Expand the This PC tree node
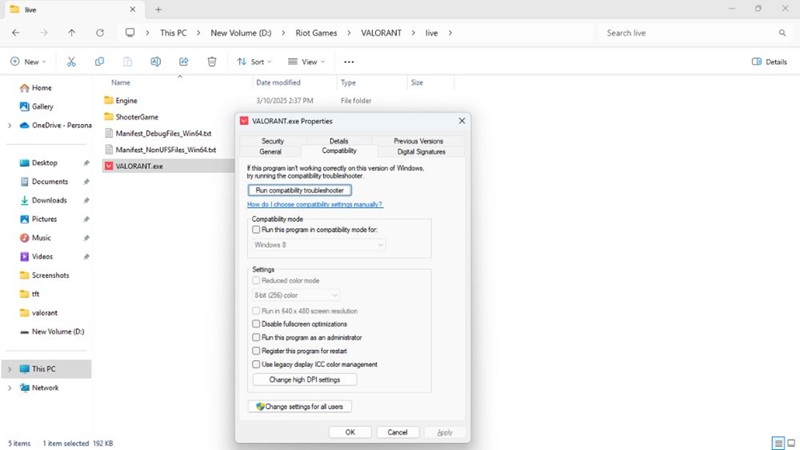800x450 pixels. click(10, 369)
